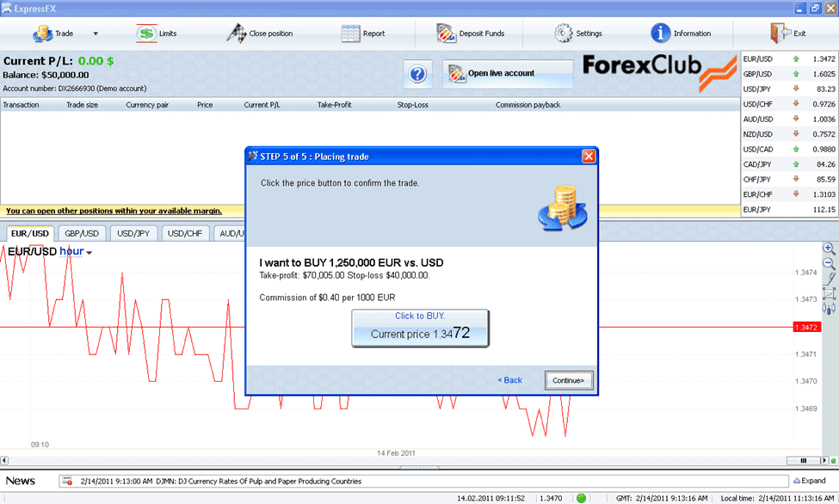The width and height of the screenshot is (839, 504).
Task: Click the Take-Profit column header
Action: click(335, 105)
